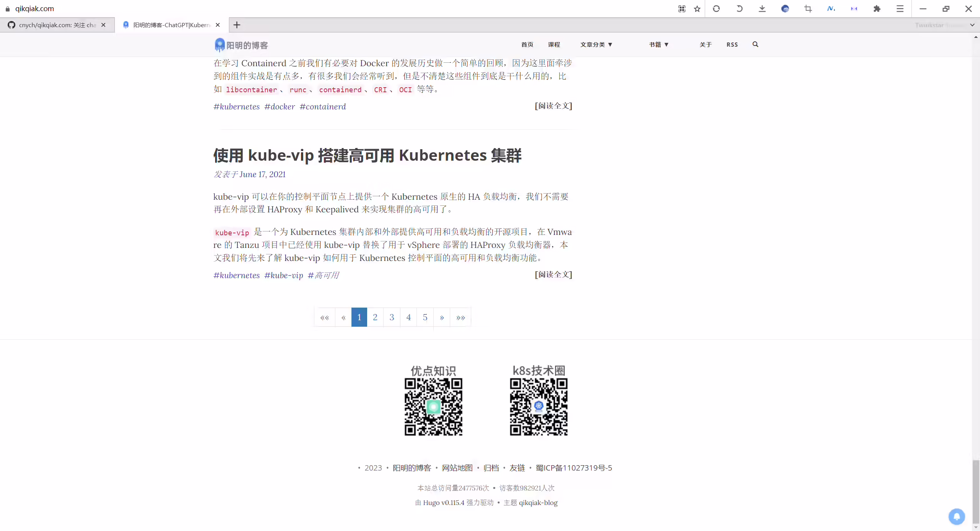Screen dimensions: 980x531
Task: Expand the 书籍 dropdown menu
Action: 659,45
